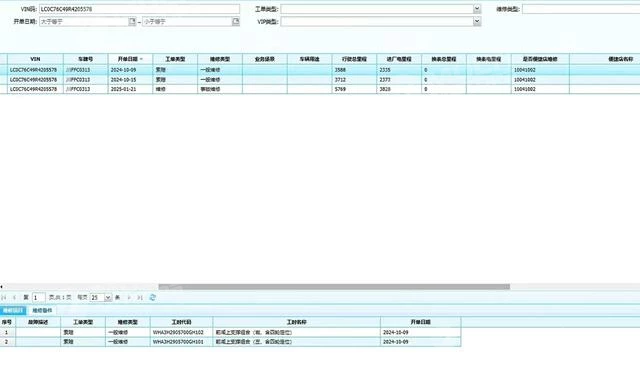Go to first page in pager

(x=4, y=298)
